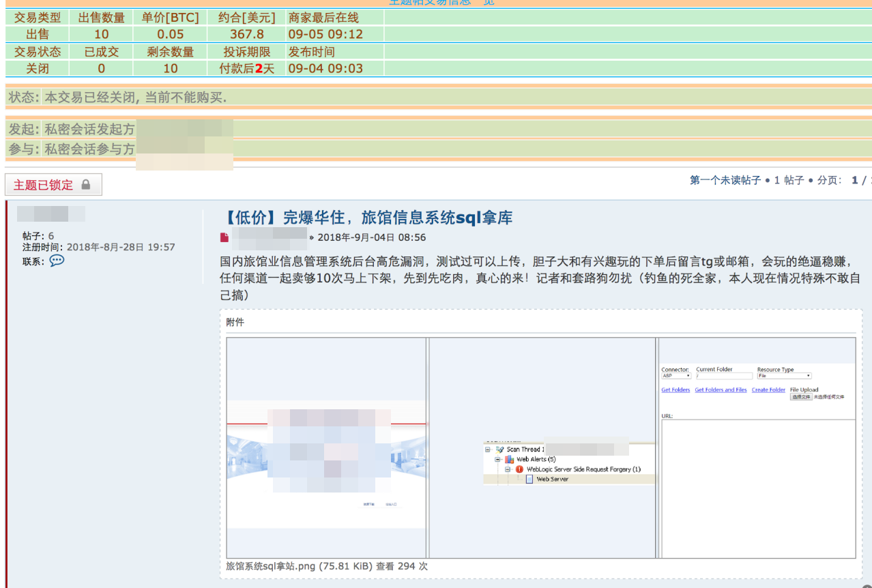Click the Web Alerts chart icon
This screenshot has height=588, width=872.
[510, 460]
